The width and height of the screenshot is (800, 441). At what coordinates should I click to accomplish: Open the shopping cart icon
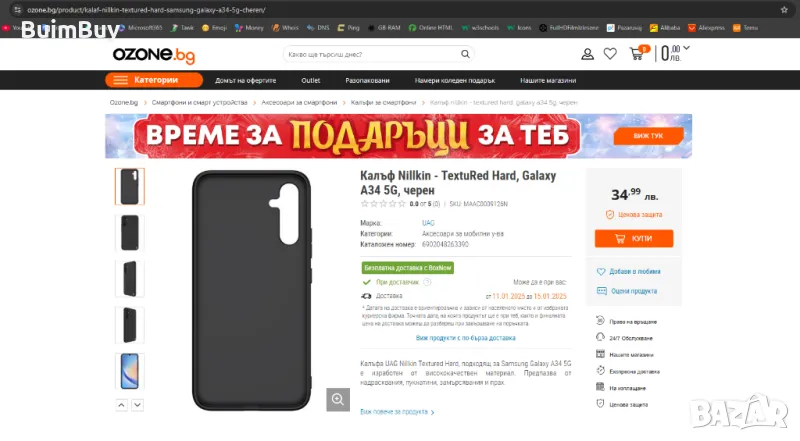click(637, 54)
